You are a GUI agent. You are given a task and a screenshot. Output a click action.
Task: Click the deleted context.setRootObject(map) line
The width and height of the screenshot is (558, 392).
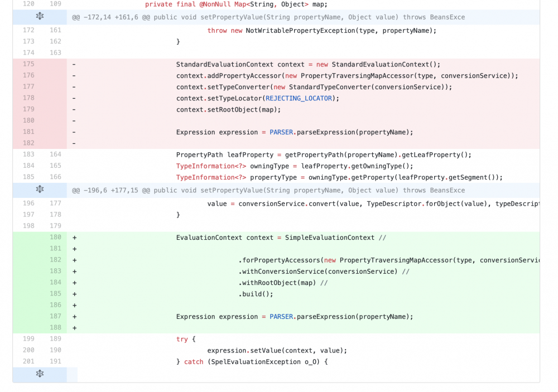coord(228,109)
